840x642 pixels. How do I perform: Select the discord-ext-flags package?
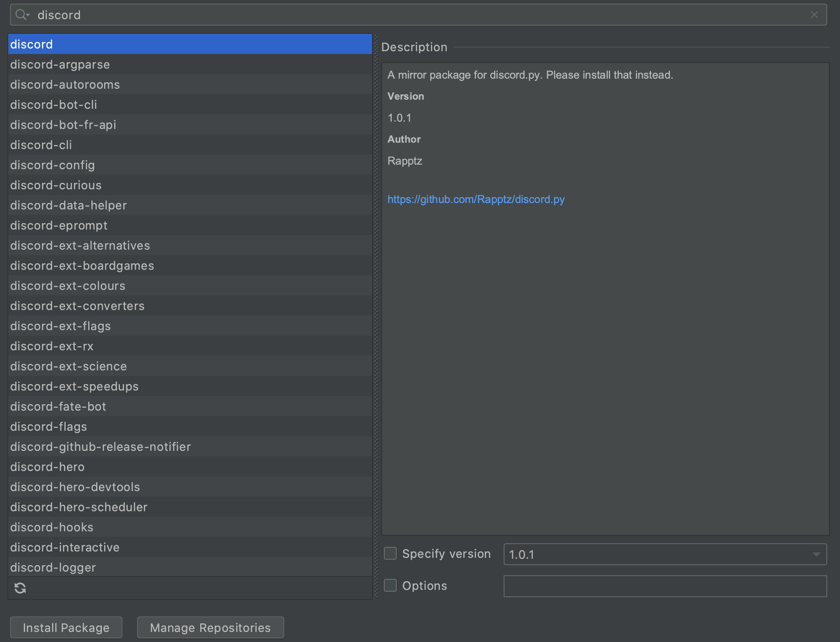(190, 326)
